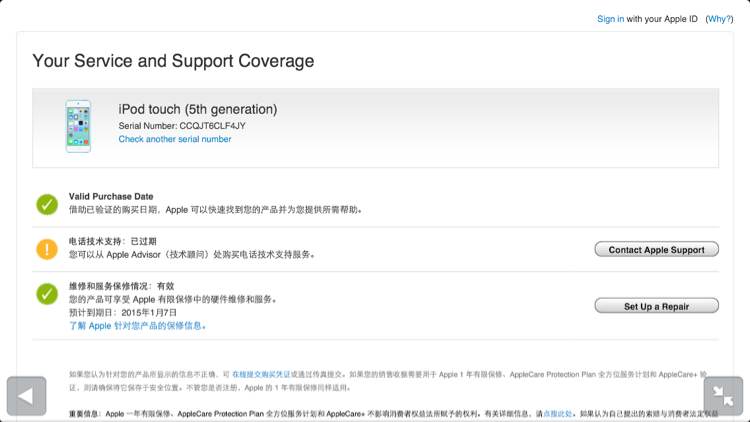Click the back arrow overlay button
750x422 pixels.
pos(26,396)
